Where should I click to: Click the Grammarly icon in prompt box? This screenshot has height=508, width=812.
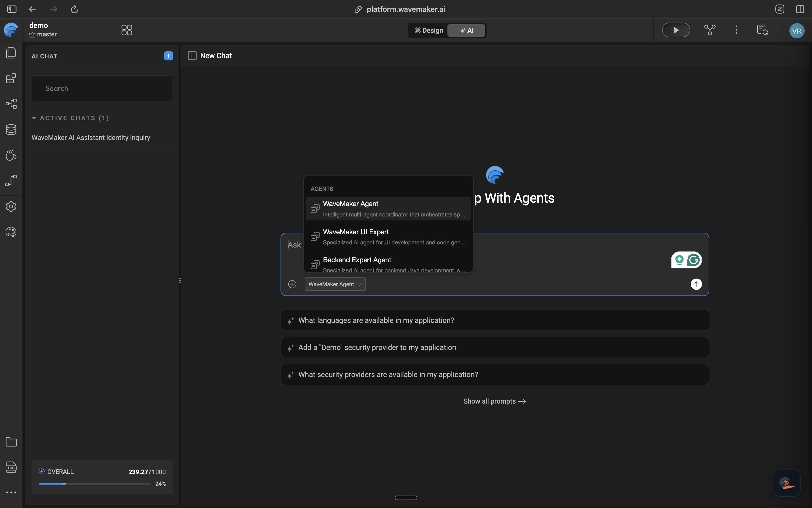693,260
